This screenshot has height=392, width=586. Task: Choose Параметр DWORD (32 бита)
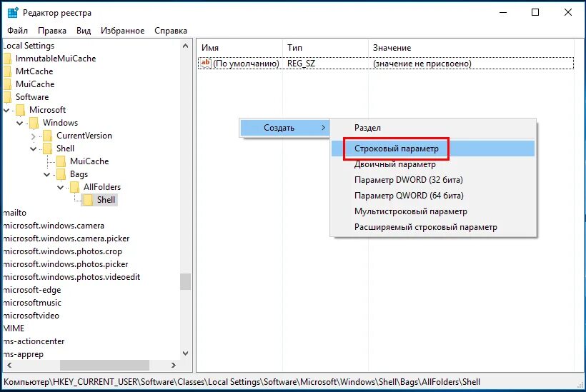(433, 180)
